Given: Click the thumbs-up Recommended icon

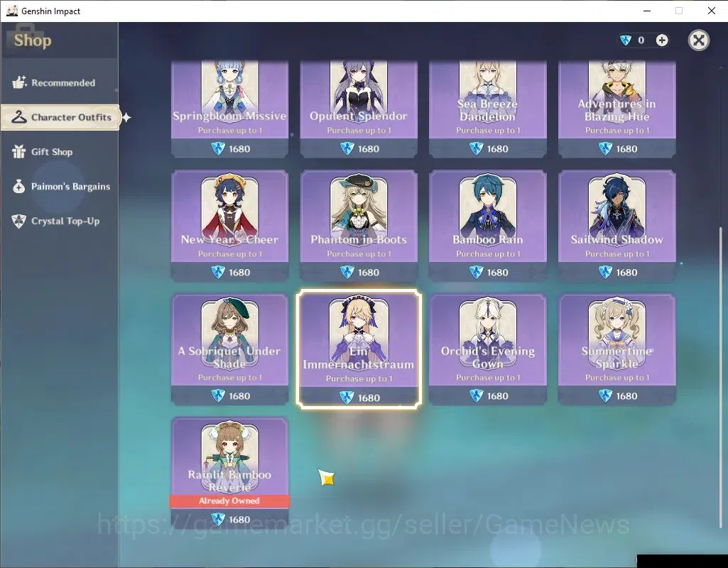Looking at the screenshot, I should pyautogui.click(x=19, y=82).
